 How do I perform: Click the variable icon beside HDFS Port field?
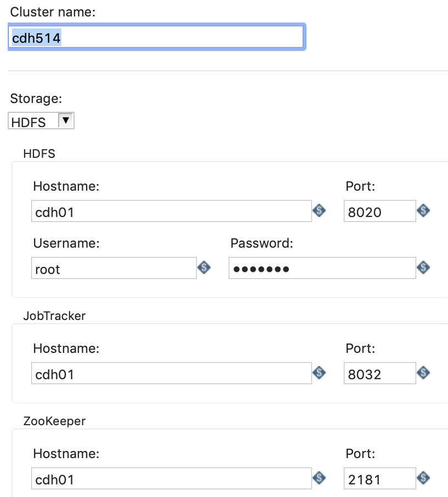[x=423, y=211]
